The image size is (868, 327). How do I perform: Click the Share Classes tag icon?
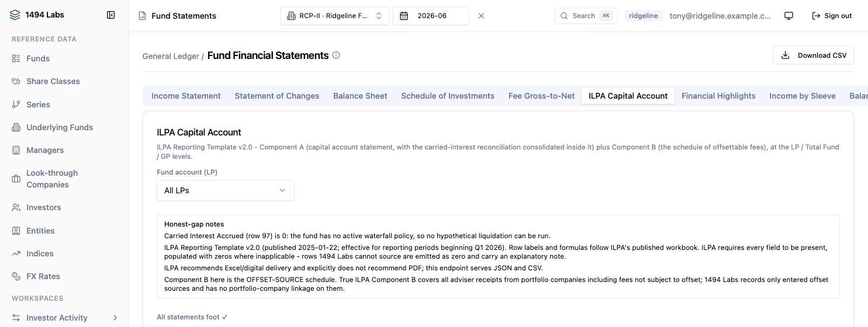(16, 81)
